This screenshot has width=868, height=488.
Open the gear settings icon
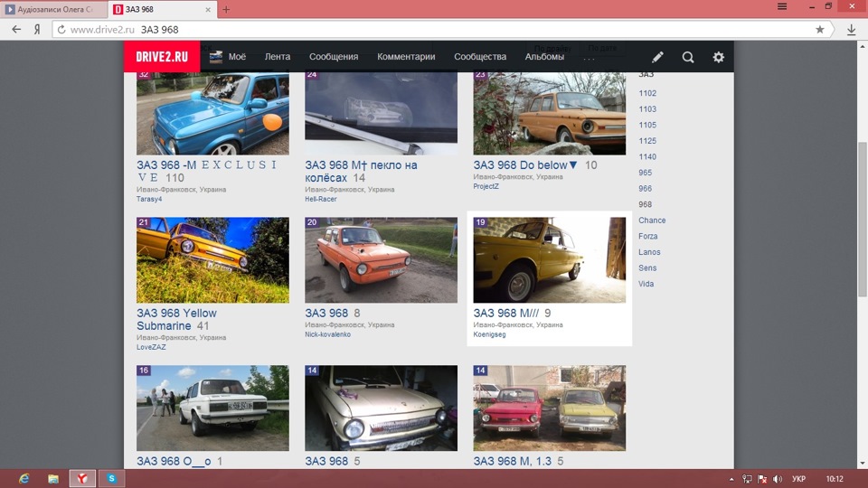pyautogui.click(x=718, y=57)
